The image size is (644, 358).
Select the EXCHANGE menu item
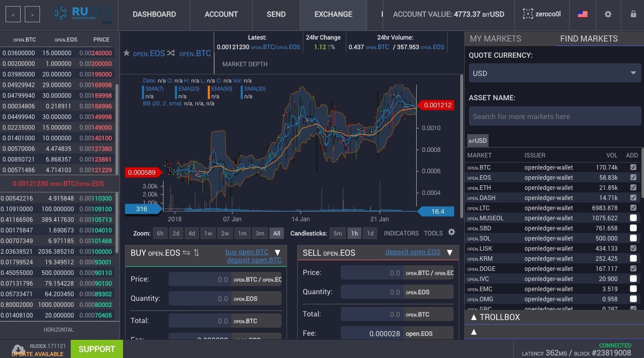tap(333, 14)
